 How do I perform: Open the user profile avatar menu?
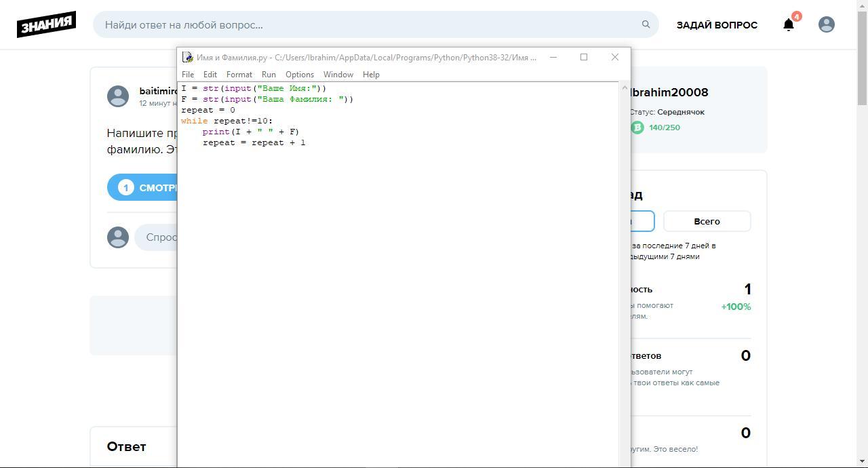point(826,24)
